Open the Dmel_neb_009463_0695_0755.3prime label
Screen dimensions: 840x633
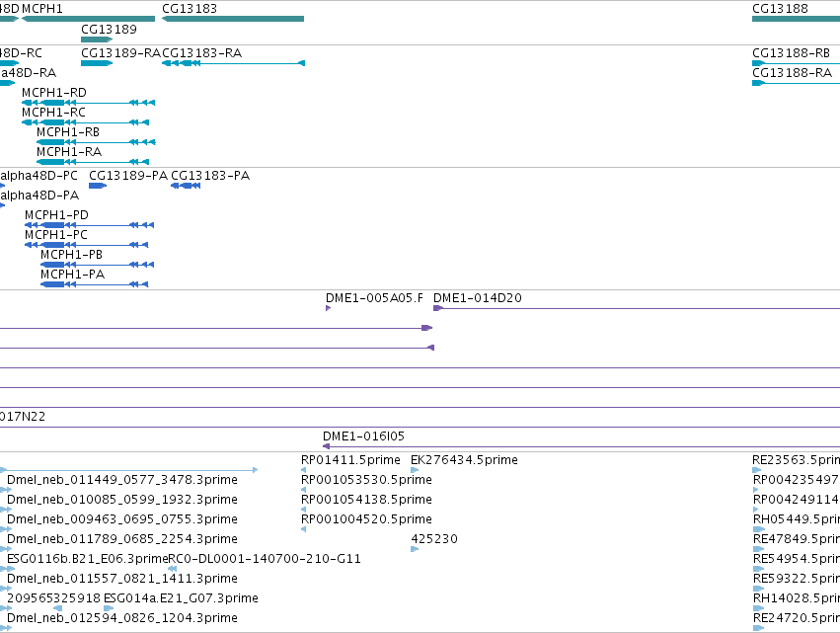point(122,519)
